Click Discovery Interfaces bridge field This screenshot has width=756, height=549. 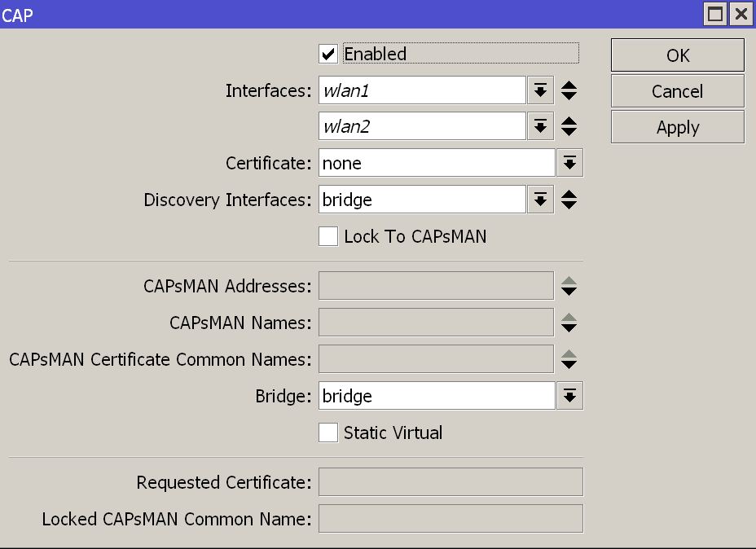tap(422, 200)
